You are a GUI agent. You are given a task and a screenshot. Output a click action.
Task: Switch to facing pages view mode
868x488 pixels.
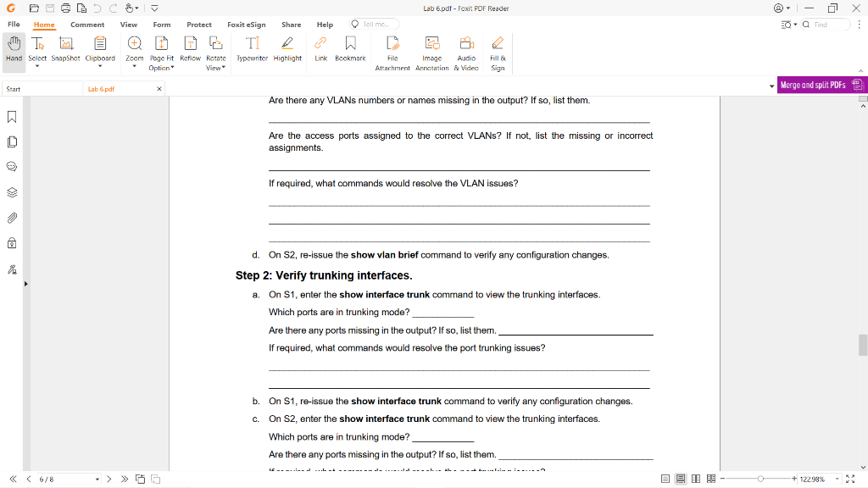695,479
